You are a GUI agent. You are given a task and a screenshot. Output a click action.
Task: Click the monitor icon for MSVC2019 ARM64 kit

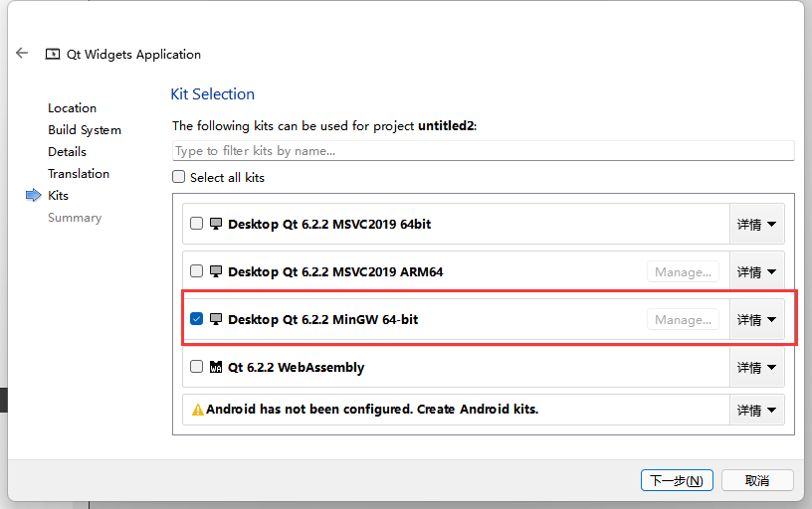click(215, 271)
